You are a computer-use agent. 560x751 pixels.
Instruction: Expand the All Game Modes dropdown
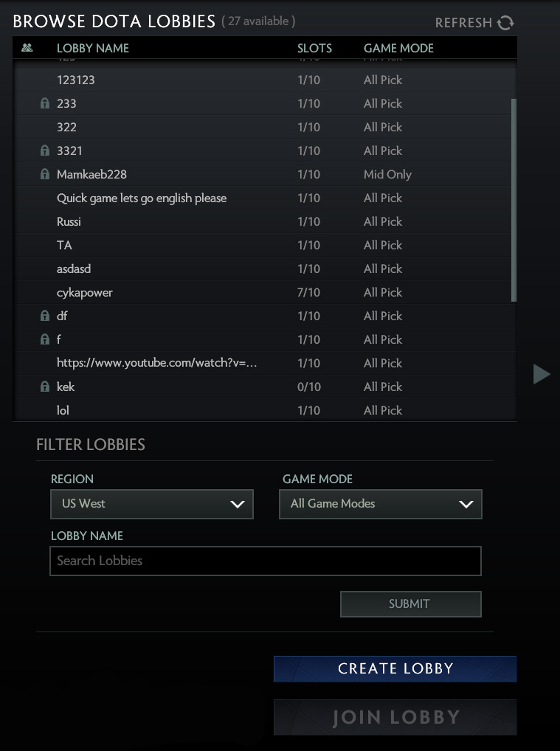(381, 504)
